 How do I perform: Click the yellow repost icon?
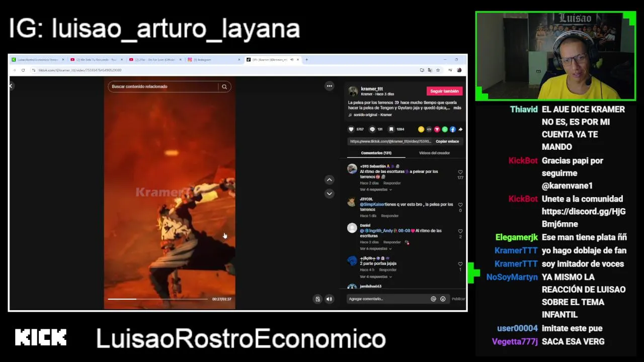click(x=421, y=129)
